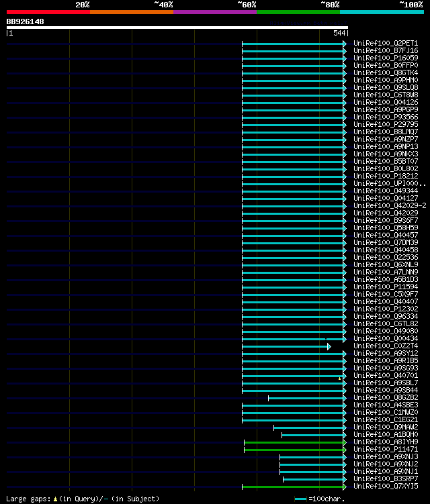This screenshot has width=430, height=504.
Task: Select the shorter cyan alignment bar for C0Z2T4
Action: coord(286,346)
